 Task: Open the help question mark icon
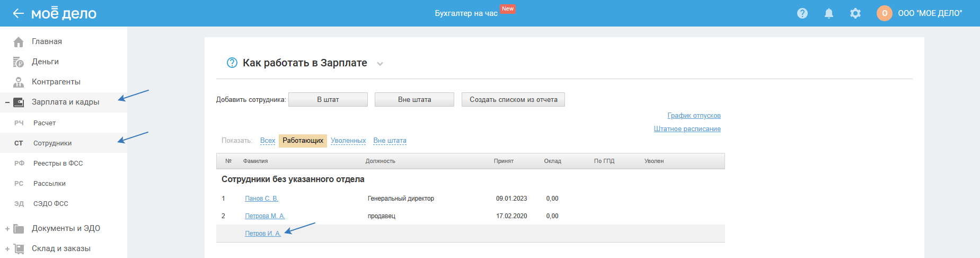coord(802,13)
